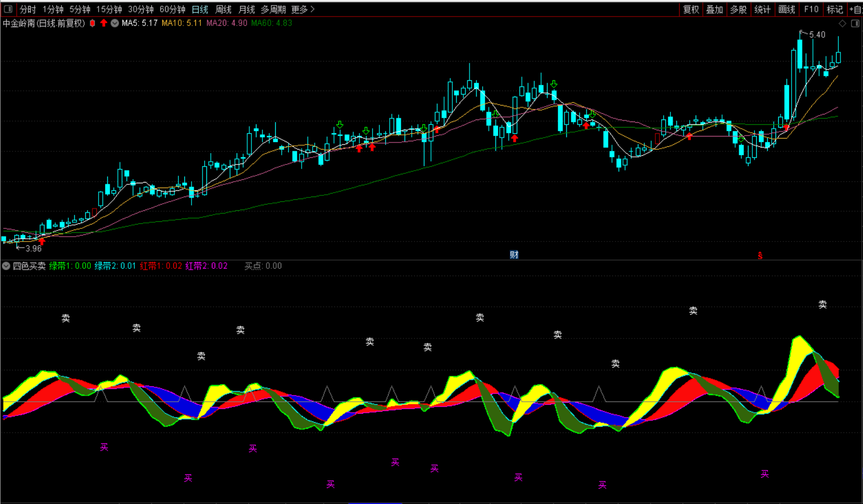Select the 周线 weekly period
Screen dimensions: 863x504
pos(223,9)
